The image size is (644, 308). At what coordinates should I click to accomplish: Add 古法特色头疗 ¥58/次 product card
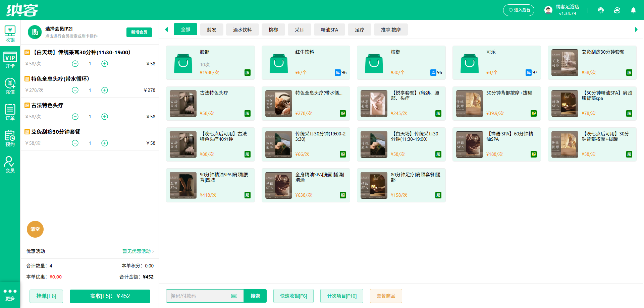click(x=210, y=104)
